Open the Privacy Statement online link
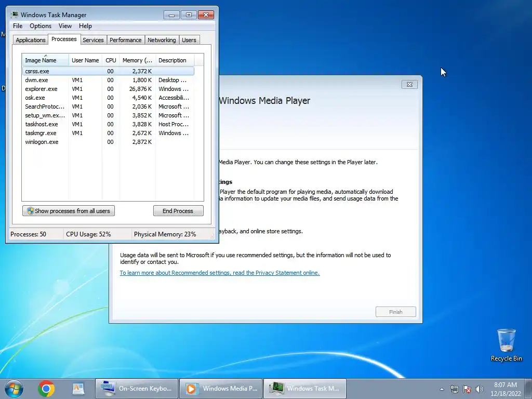This screenshot has width=532, height=399. [220, 273]
